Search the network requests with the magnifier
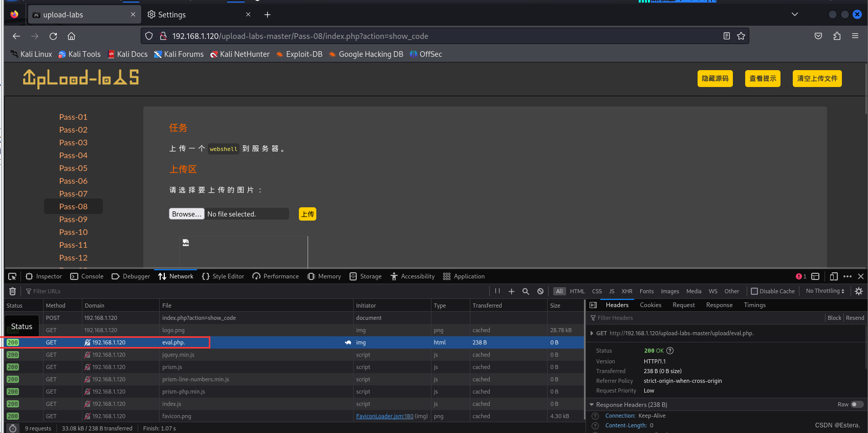This screenshot has height=433, width=868. tap(526, 291)
